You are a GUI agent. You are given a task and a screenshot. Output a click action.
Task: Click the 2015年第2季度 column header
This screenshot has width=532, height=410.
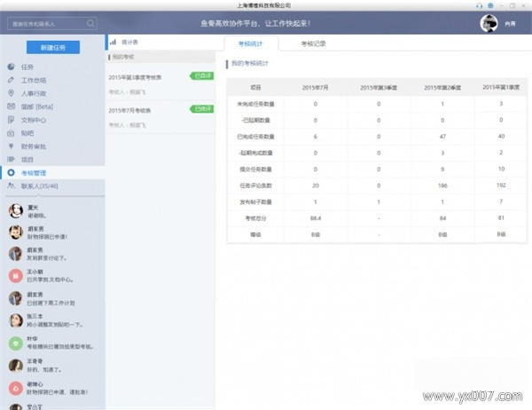[442, 88]
